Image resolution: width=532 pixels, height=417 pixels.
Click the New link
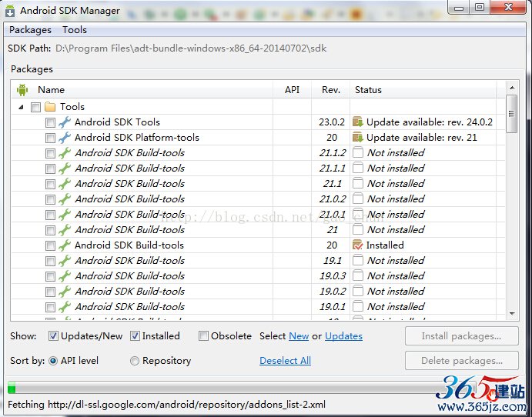[x=299, y=336]
